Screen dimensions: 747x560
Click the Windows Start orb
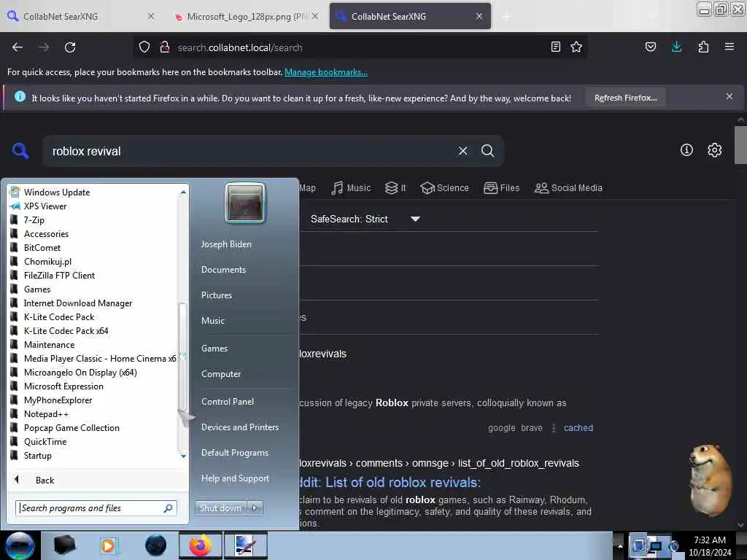[x=20, y=545]
